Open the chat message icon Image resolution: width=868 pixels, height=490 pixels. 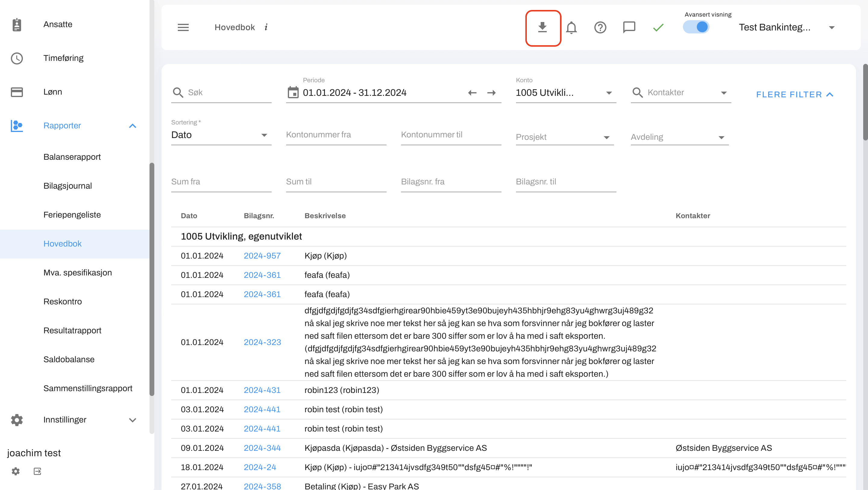[629, 27]
